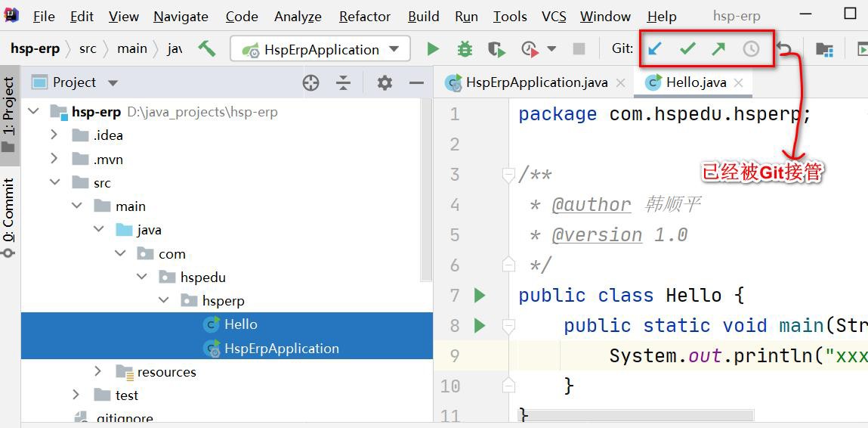868x428 pixels.
Task: Click the Rollback undo arrow icon
Action: coord(785,49)
